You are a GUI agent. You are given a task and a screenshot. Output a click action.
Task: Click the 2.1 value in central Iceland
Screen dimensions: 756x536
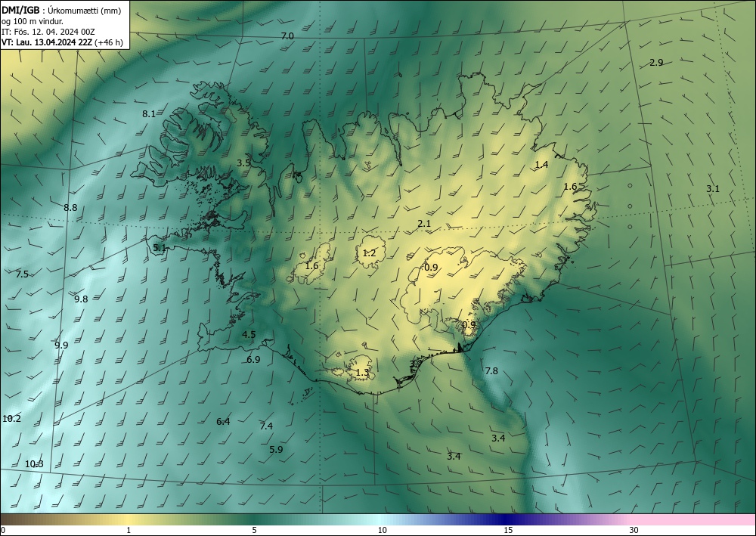coord(424,224)
